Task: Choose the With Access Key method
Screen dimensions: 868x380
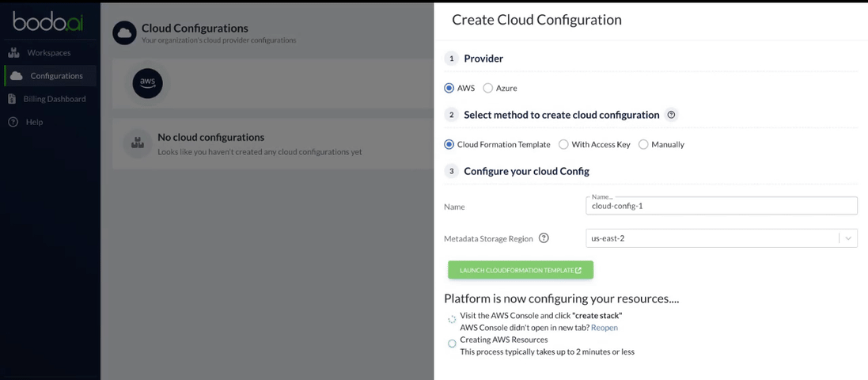Action: [x=563, y=145]
